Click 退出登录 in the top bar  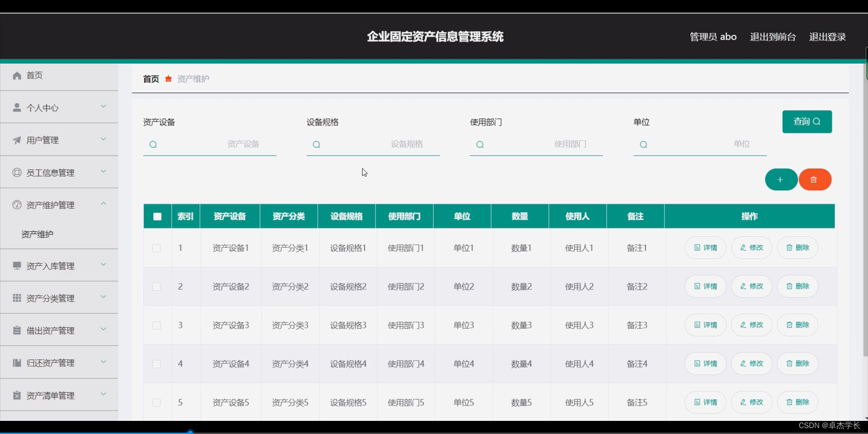(x=827, y=37)
